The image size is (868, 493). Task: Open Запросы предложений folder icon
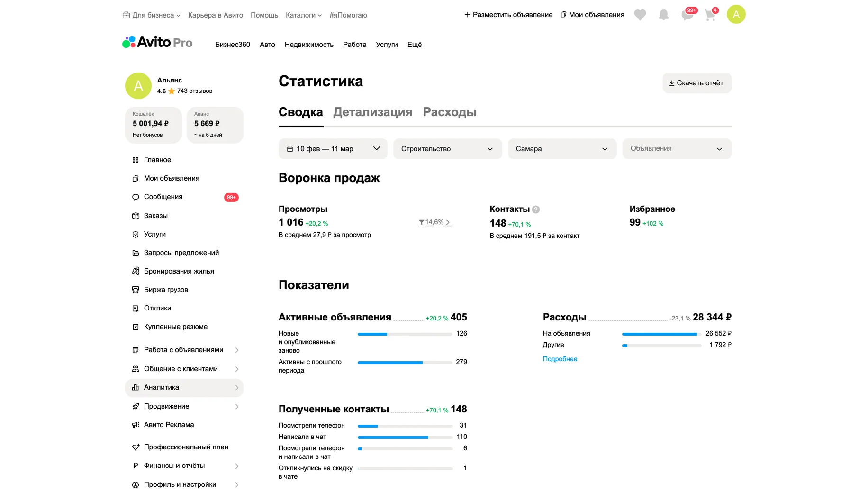click(136, 253)
